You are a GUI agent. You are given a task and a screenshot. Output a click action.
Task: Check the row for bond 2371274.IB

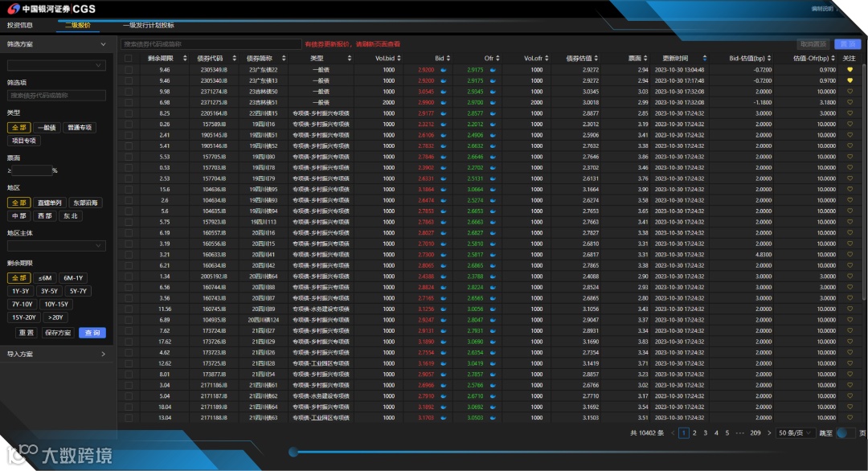[129, 92]
